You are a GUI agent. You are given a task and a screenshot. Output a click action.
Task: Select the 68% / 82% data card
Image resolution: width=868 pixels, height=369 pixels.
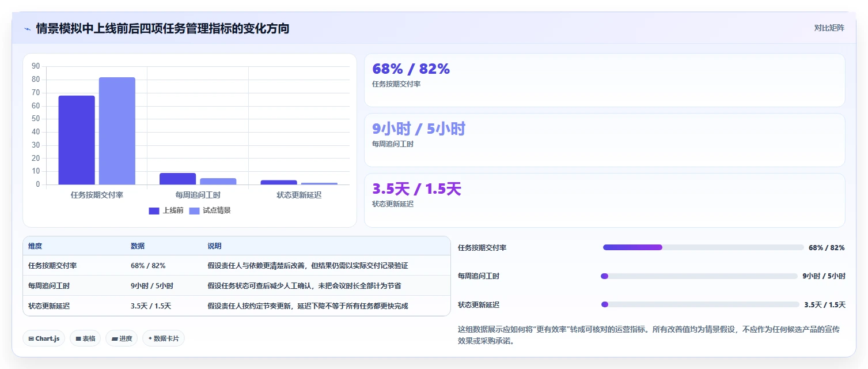tap(604, 80)
